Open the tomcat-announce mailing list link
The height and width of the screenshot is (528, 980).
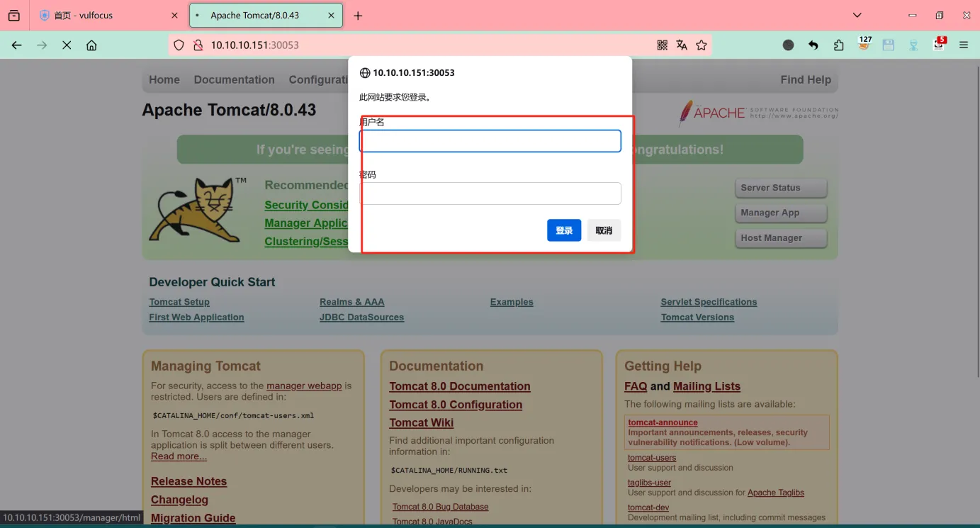click(663, 422)
